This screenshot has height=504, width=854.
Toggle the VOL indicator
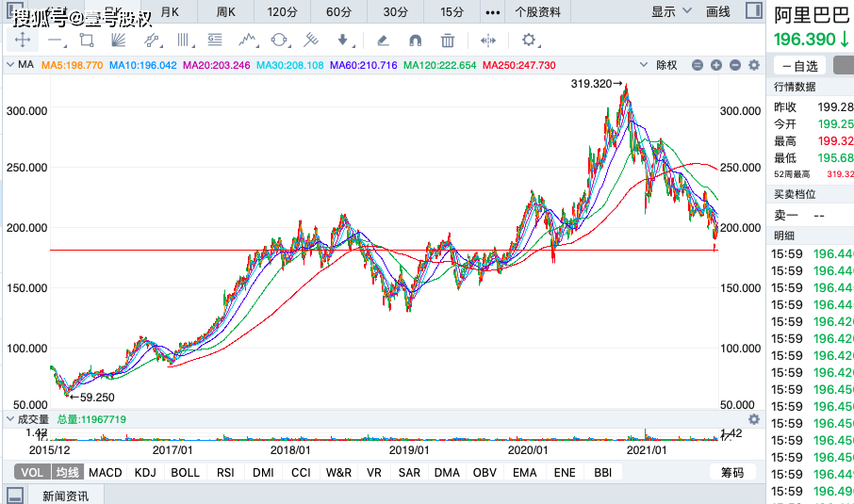tap(32, 472)
